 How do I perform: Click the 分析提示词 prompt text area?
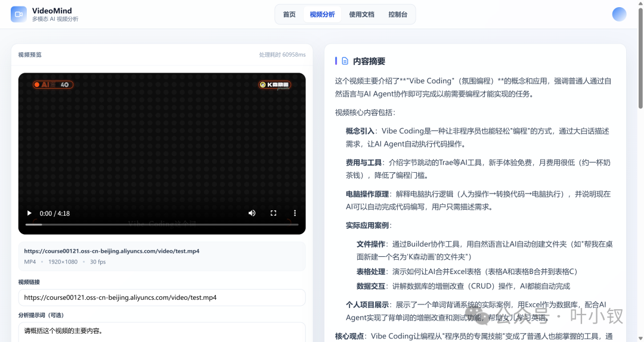coord(162,332)
